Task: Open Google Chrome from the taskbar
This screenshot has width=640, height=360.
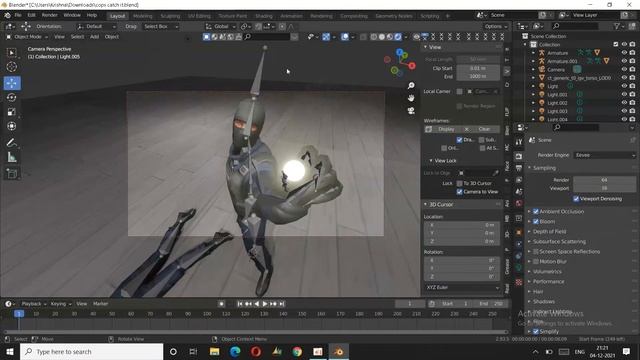Action: (x=297, y=351)
